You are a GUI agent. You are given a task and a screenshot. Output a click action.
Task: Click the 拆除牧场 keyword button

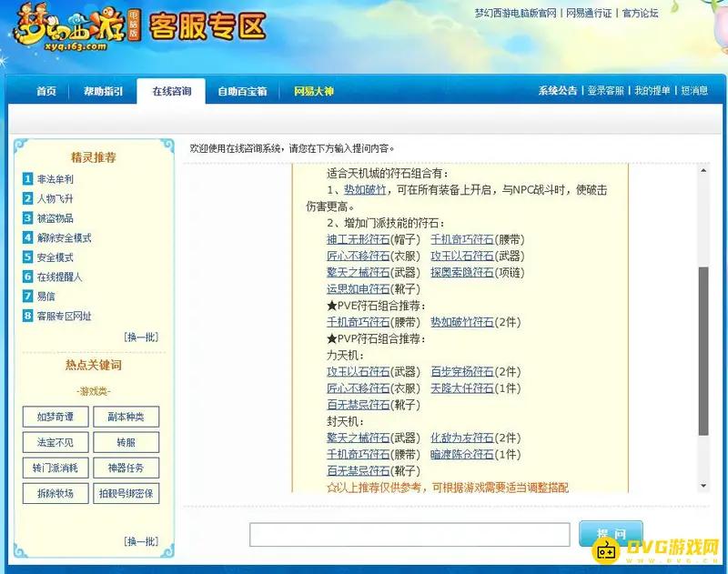[x=56, y=493]
